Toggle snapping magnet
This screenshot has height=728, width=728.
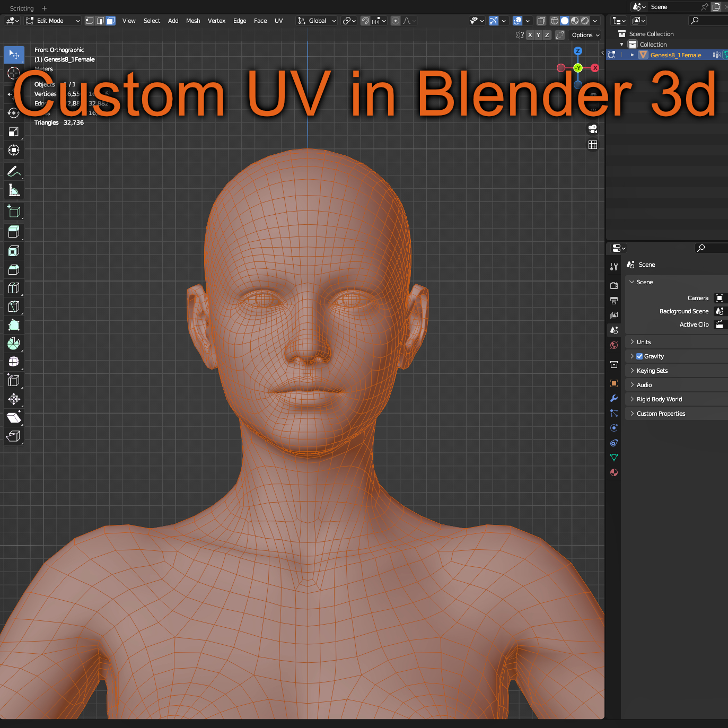click(365, 21)
